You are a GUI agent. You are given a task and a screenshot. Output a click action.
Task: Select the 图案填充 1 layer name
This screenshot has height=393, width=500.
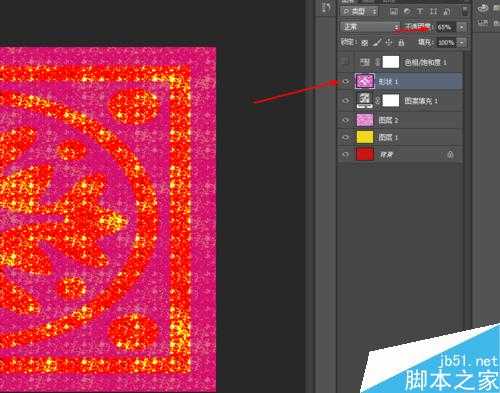point(421,101)
